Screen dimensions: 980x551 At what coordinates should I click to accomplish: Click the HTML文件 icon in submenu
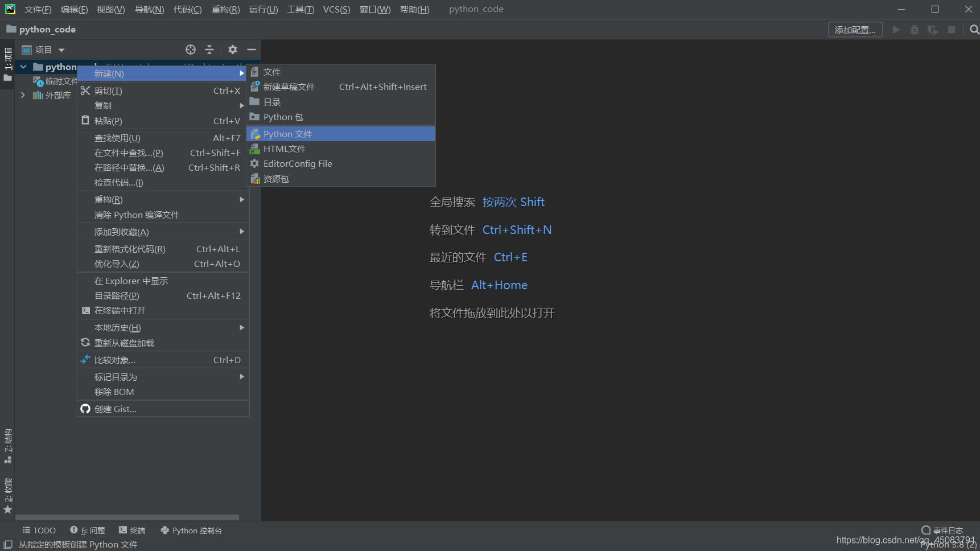[x=255, y=149]
